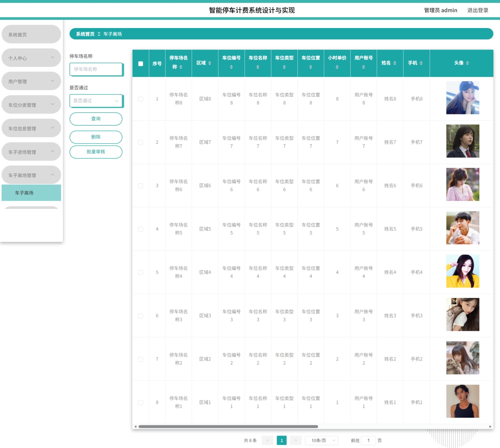Click the 头像 column sort icon
Image resolution: width=500 pixels, height=448 pixels.
point(467,63)
